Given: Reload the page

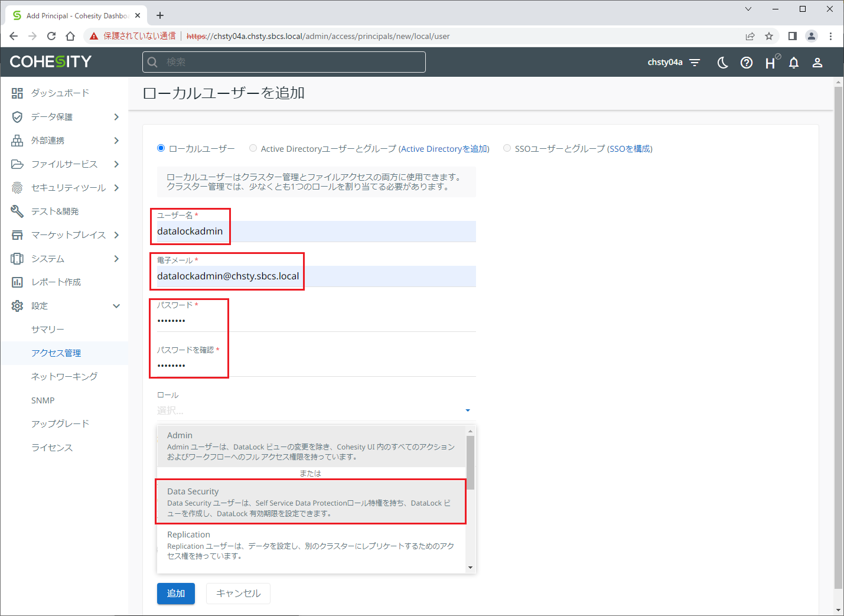Looking at the screenshot, I should pos(51,36).
